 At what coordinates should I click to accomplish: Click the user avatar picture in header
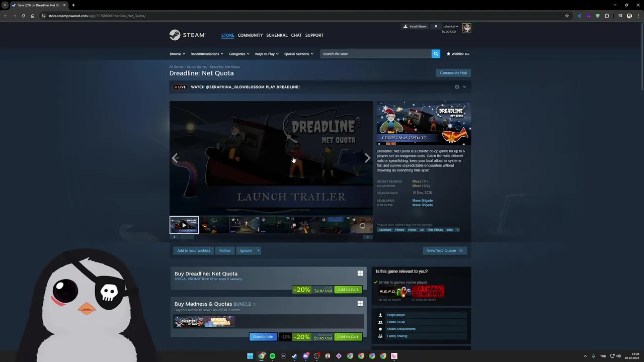click(x=466, y=28)
